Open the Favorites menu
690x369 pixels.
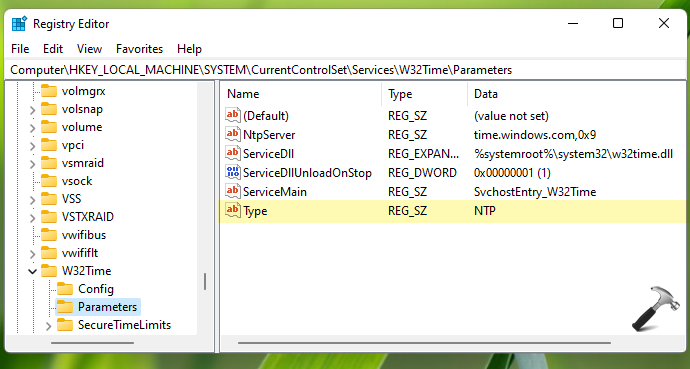139,49
